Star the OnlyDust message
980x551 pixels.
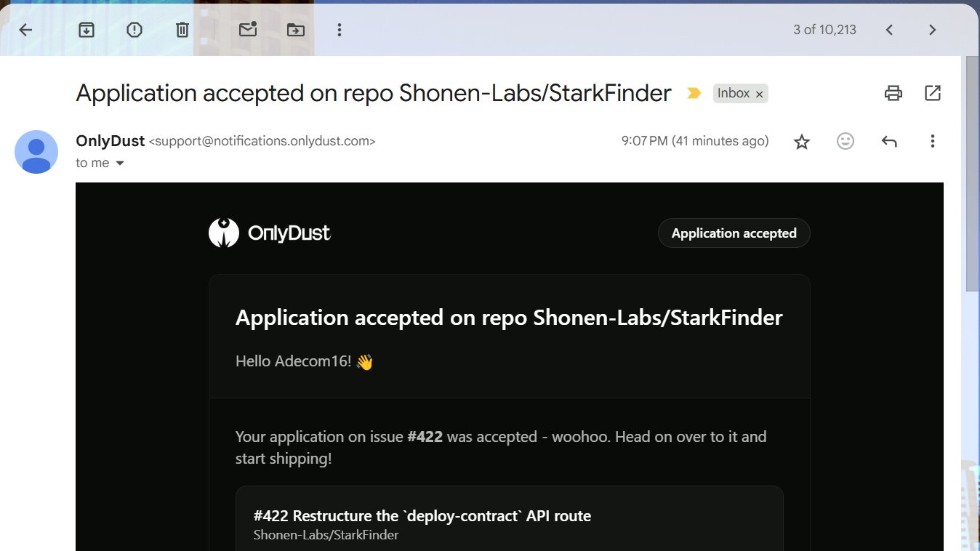pos(801,141)
